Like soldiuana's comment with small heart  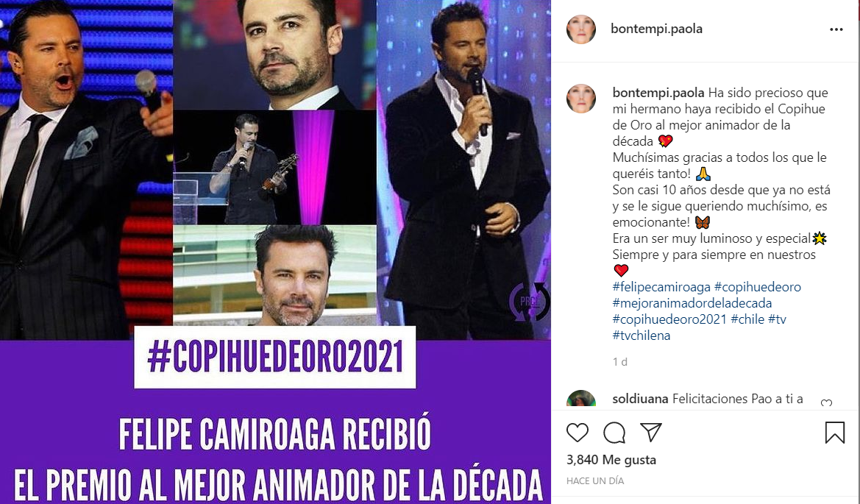[x=827, y=403]
